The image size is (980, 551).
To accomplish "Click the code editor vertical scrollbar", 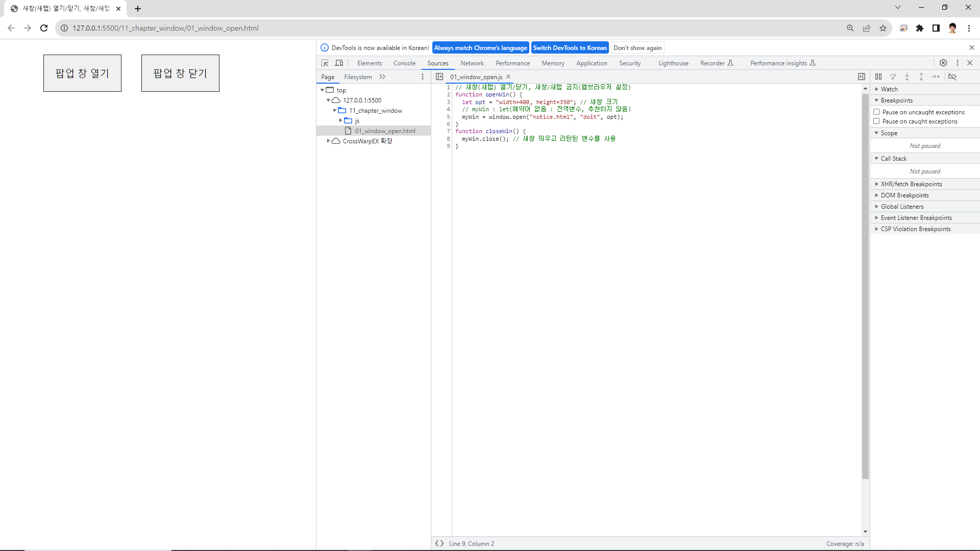I will (865, 286).
